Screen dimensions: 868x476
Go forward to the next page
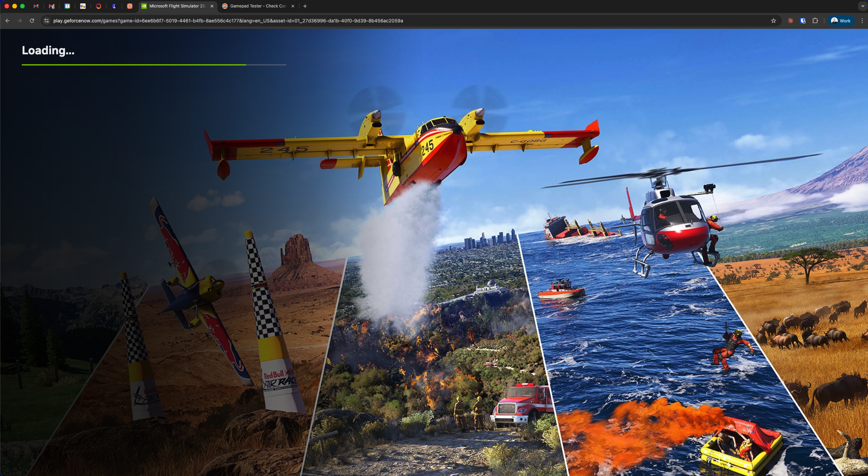[20, 21]
